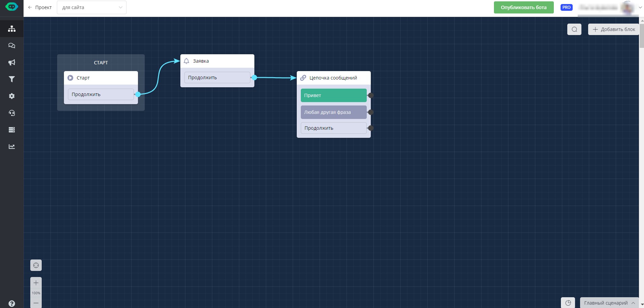The width and height of the screenshot is (644, 308).
Task: Open the headset operator support icon
Action: [12, 113]
